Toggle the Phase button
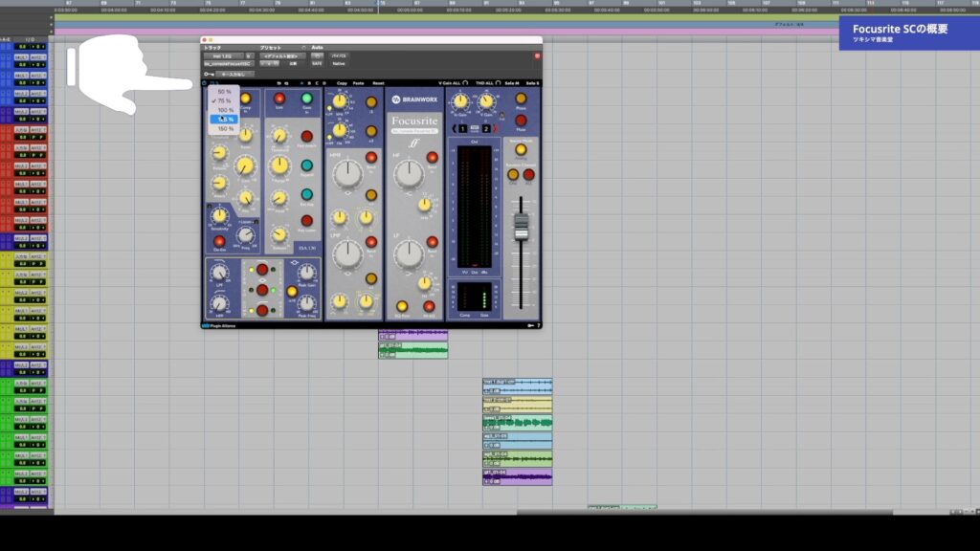The image size is (980, 551). pos(521,99)
